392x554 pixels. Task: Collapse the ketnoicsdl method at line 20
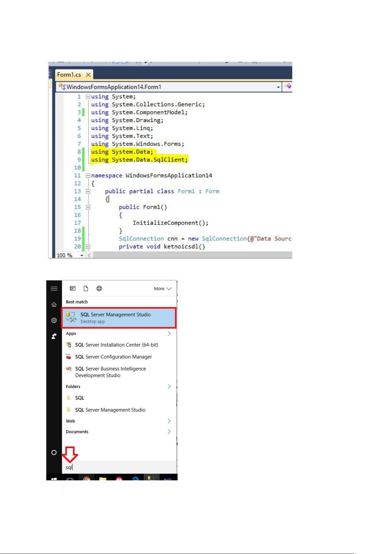click(88, 247)
